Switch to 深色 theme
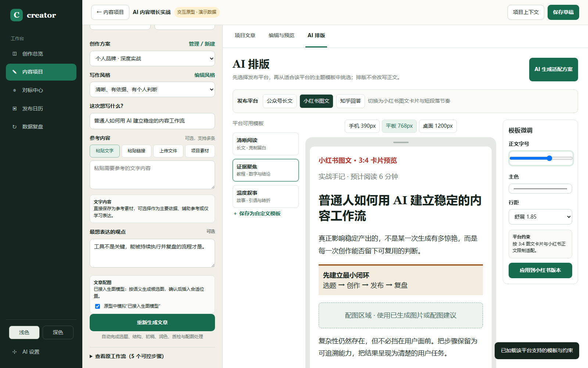 pyautogui.click(x=58, y=332)
